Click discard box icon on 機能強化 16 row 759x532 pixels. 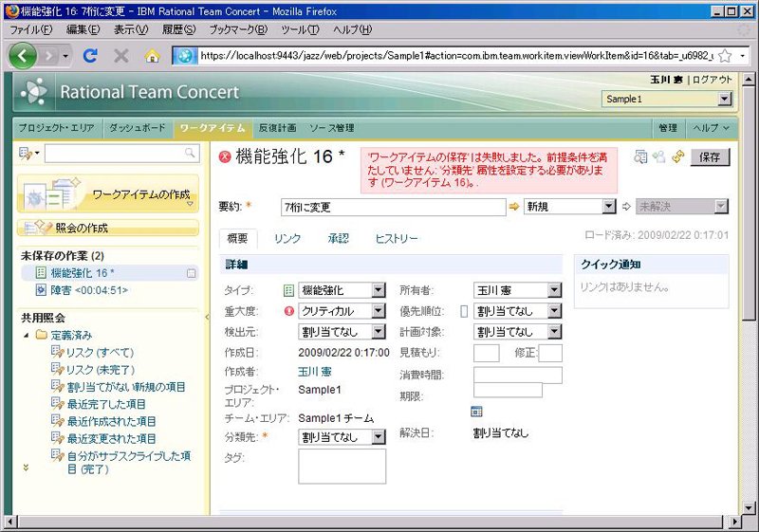point(192,273)
